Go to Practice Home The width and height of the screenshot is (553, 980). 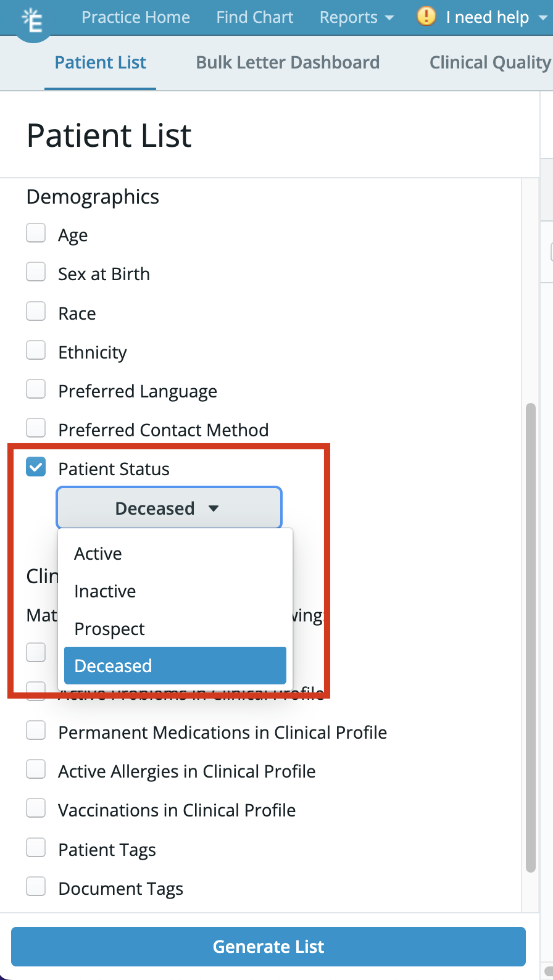135,17
